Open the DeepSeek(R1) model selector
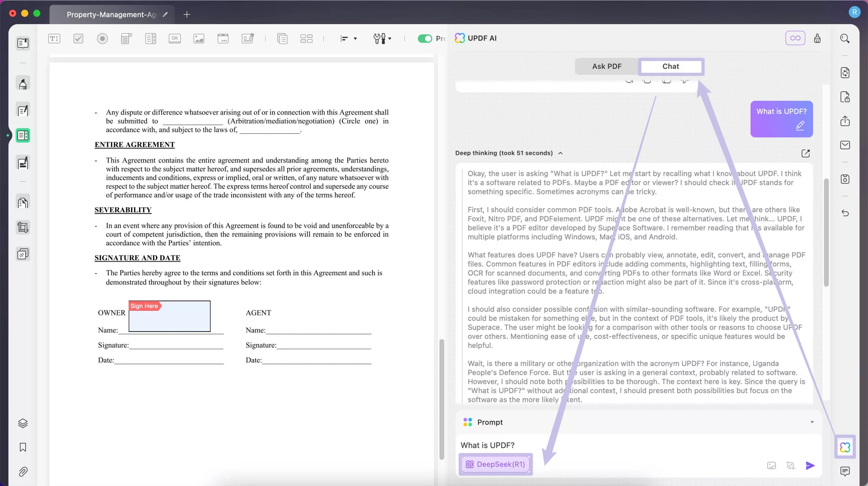Viewport: 868px width, 486px height. [495, 464]
